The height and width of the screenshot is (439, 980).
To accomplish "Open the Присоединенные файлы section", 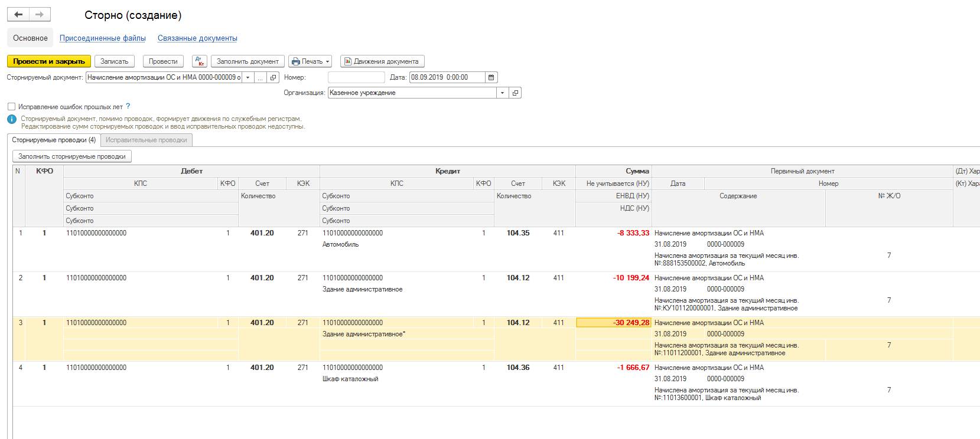I will [x=103, y=38].
